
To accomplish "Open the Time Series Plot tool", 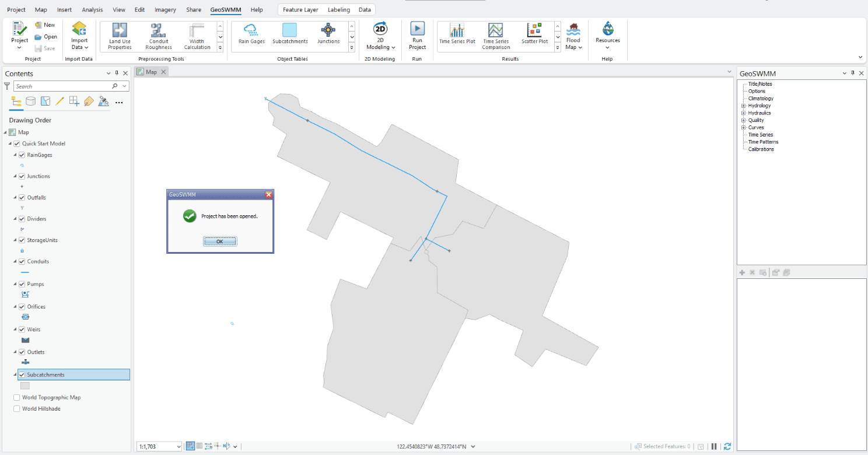I will pos(457,36).
